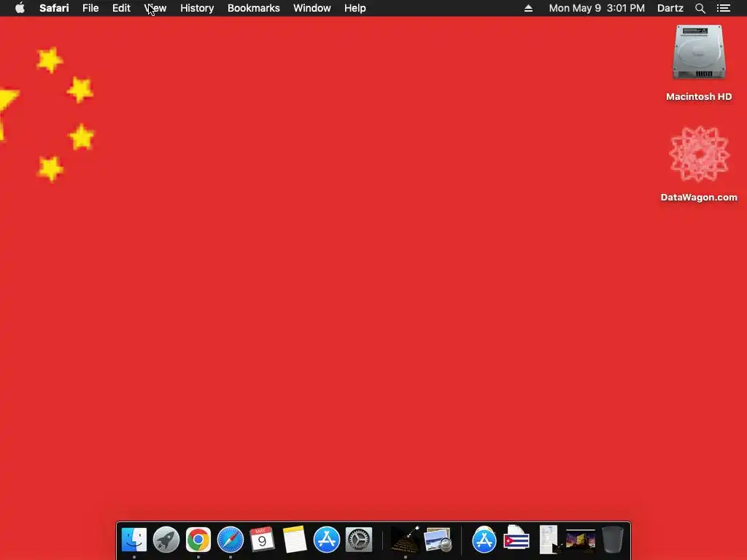Click the eject icon in menu bar

pyautogui.click(x=528, y=8)
